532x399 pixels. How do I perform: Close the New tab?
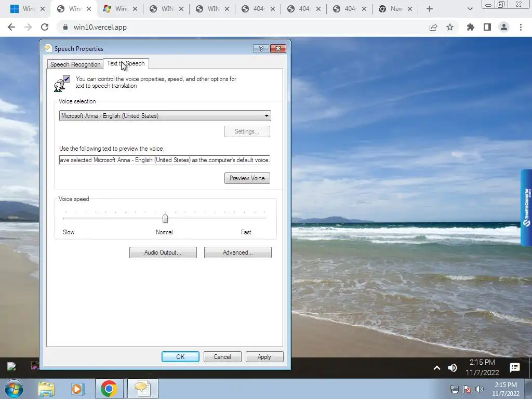[x=410, y=9]
